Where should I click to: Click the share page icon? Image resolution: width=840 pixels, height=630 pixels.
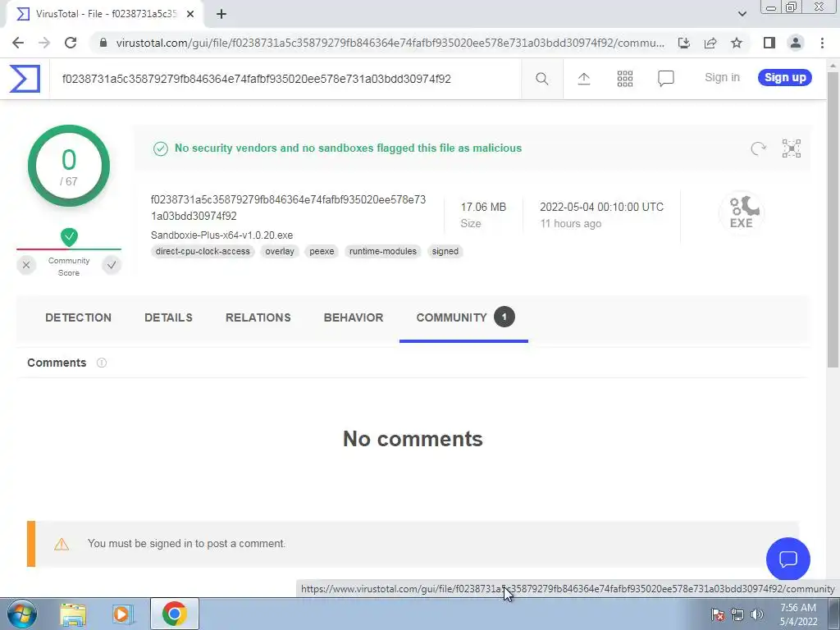(710, 43)
